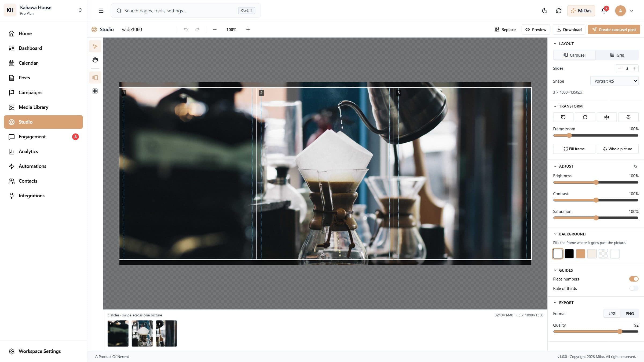
Task: Flip the picture vertically
Action: pos(628,117)
